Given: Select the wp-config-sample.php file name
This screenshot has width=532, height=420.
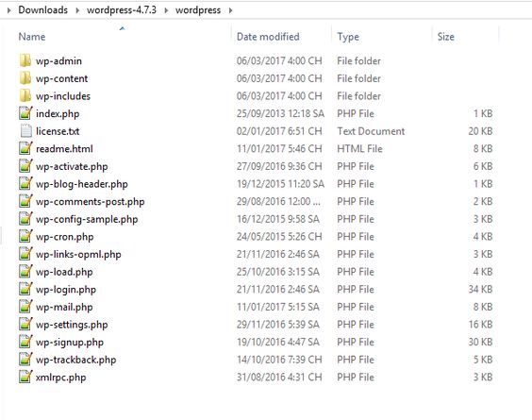Looking at the screenshot, I should [x=87, y=219].
